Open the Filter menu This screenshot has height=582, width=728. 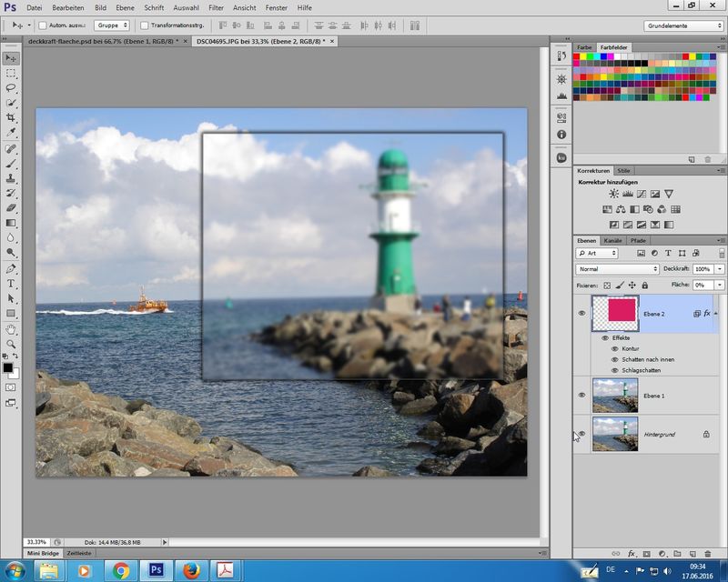click(x=216, y=7)
